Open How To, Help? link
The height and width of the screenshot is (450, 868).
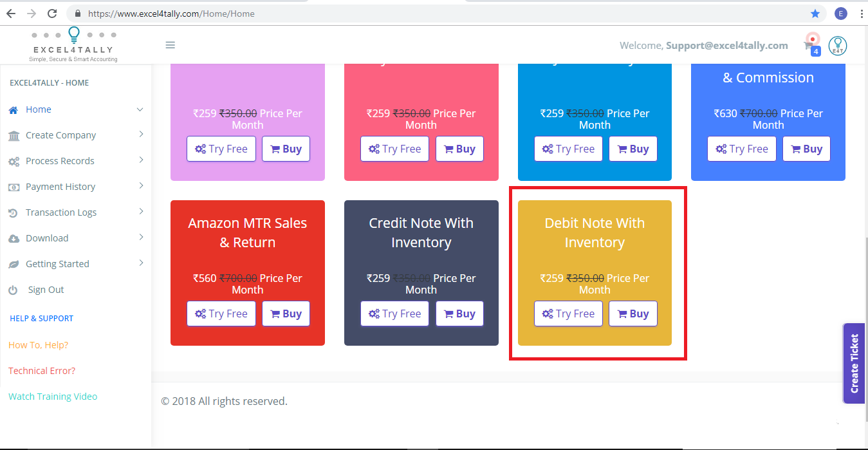click(x=38, y=345)
